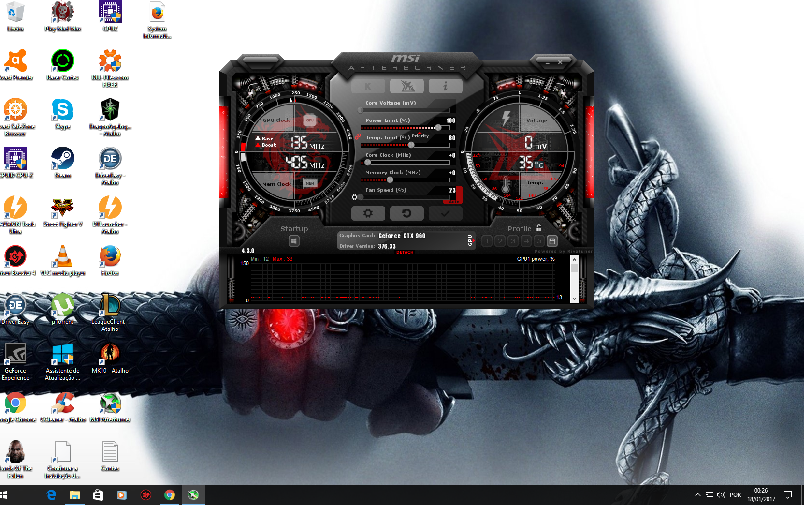Click the small gear beside Fan Speed slider

point(354,197)
